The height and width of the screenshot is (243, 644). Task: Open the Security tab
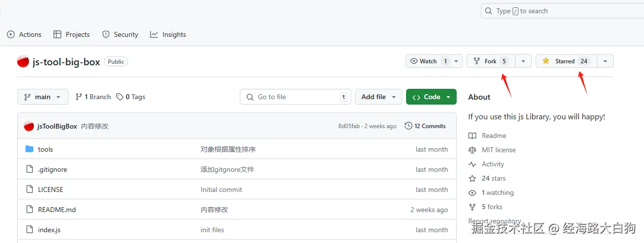click(x=120, y=34)
